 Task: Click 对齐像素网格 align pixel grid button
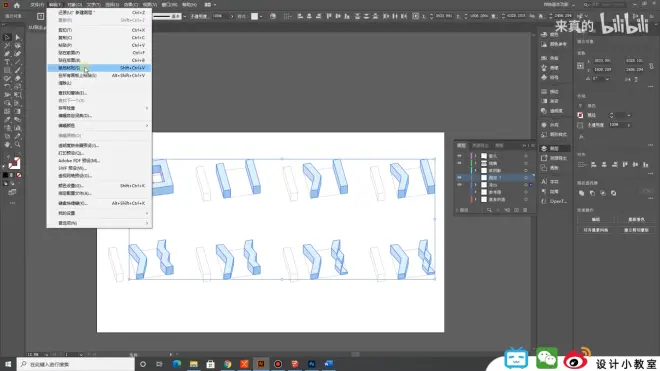596,230
